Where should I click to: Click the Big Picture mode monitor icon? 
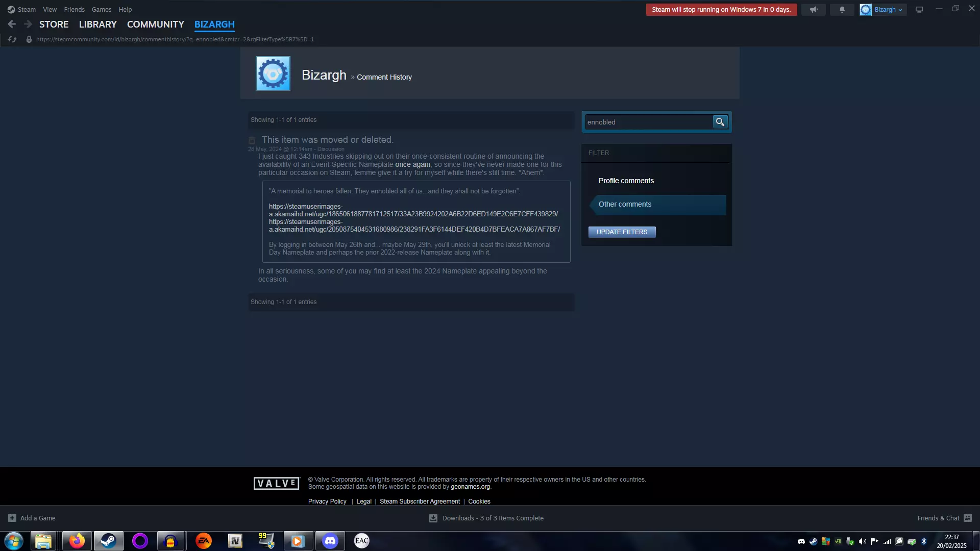point(919,10)
